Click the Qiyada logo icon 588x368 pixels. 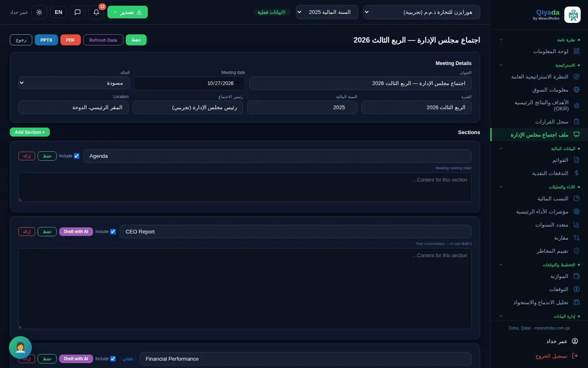(572, 15)
